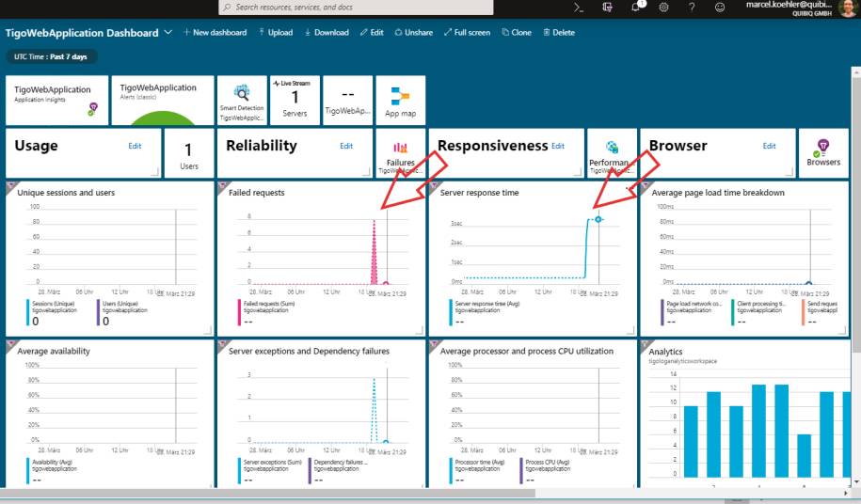
Task: Click Server response time chart title
Action: [x=479, y=193]
